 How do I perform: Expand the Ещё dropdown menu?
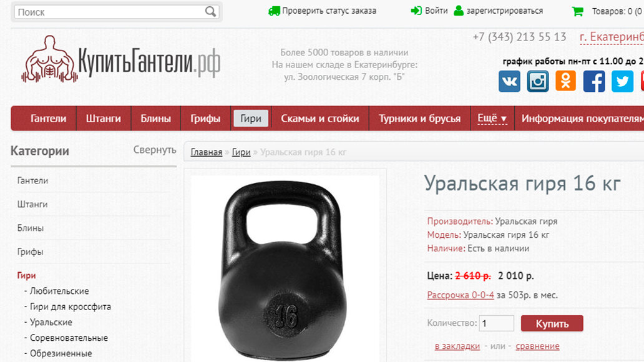coord(492,119)
